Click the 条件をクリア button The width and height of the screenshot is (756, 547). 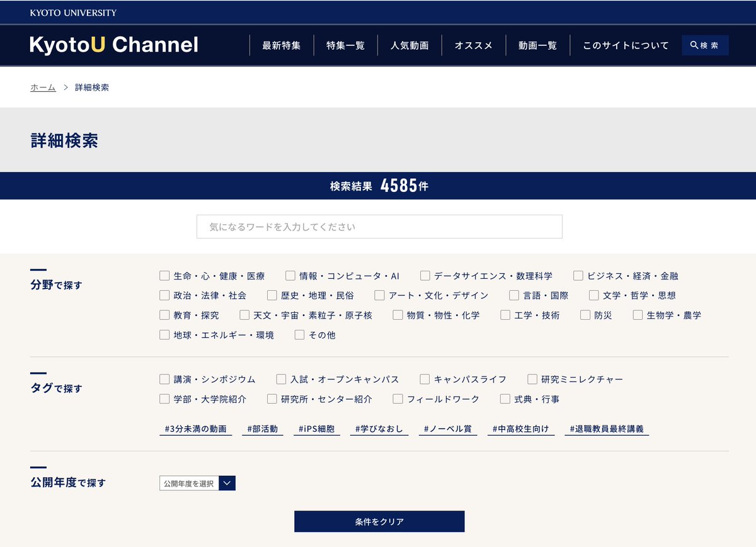point(379,521)
